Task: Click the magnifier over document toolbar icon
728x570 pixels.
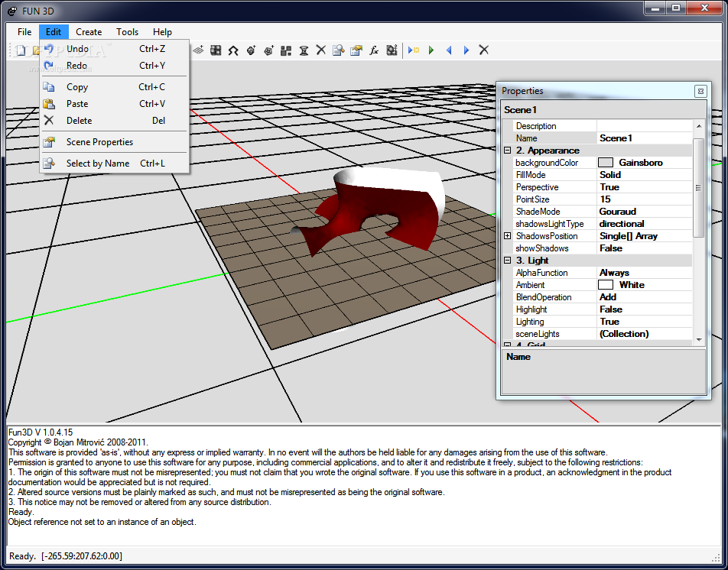Action: pyautogui.click(x=339, y=50)
